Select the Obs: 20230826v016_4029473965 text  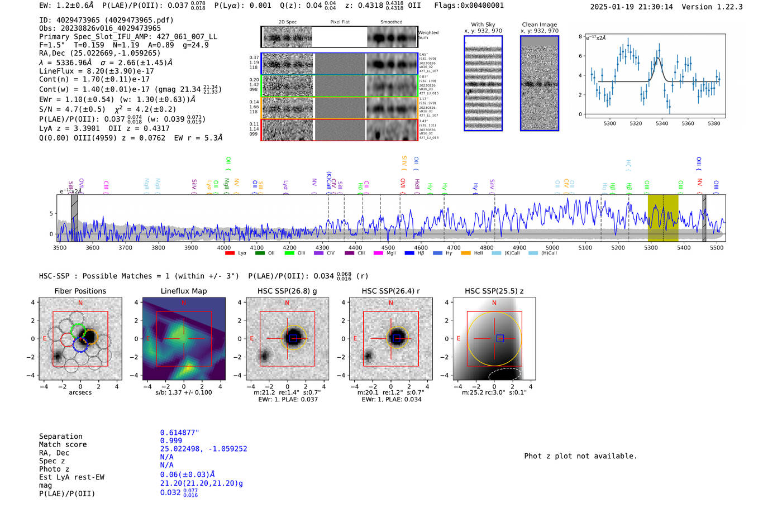tap(100, 28)
